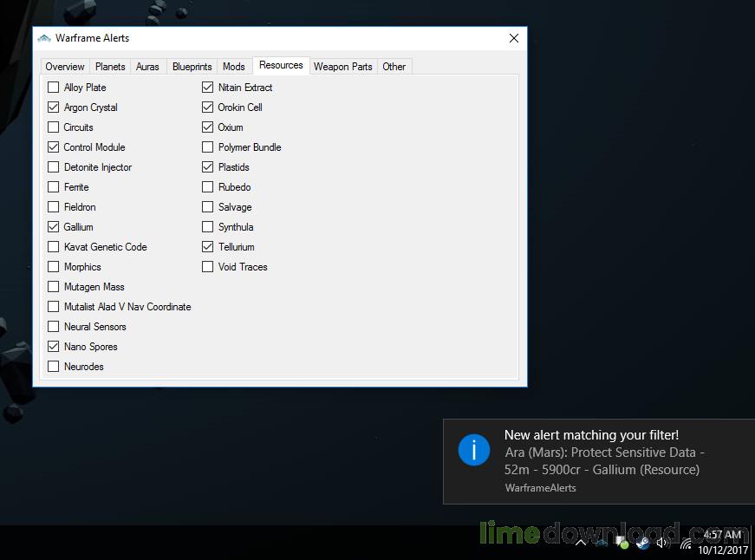Viewport: 755px width, 560px height.
Task: Go to the Planets tab
Action: pos(110,67)
